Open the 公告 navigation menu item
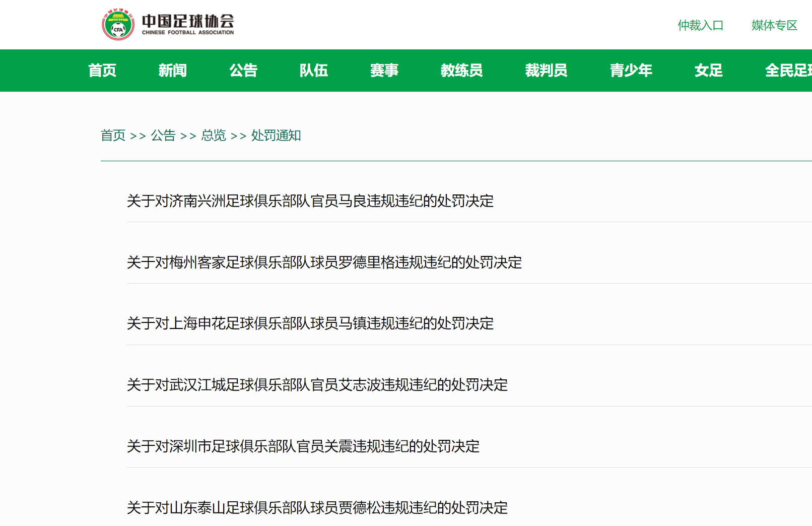 [243, 71]
